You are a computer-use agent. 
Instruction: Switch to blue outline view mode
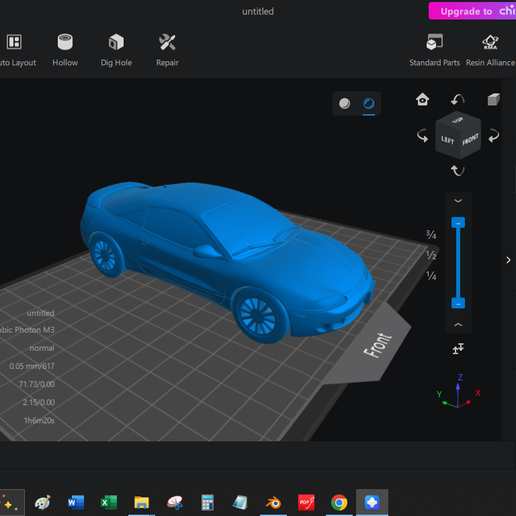pyautogui.click(x=369, y=103)
